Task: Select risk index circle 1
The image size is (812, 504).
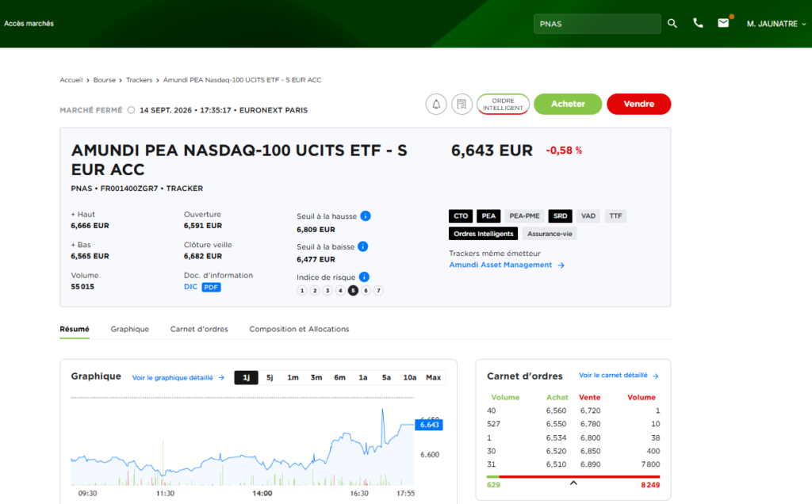Action: point(302,290)
